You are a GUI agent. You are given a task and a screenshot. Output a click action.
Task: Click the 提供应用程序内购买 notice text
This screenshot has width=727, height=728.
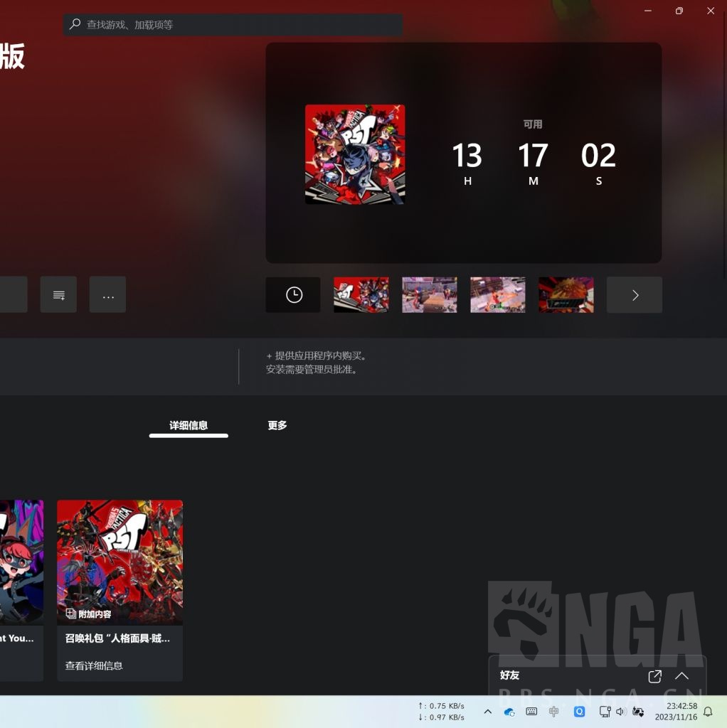point(317,355)
